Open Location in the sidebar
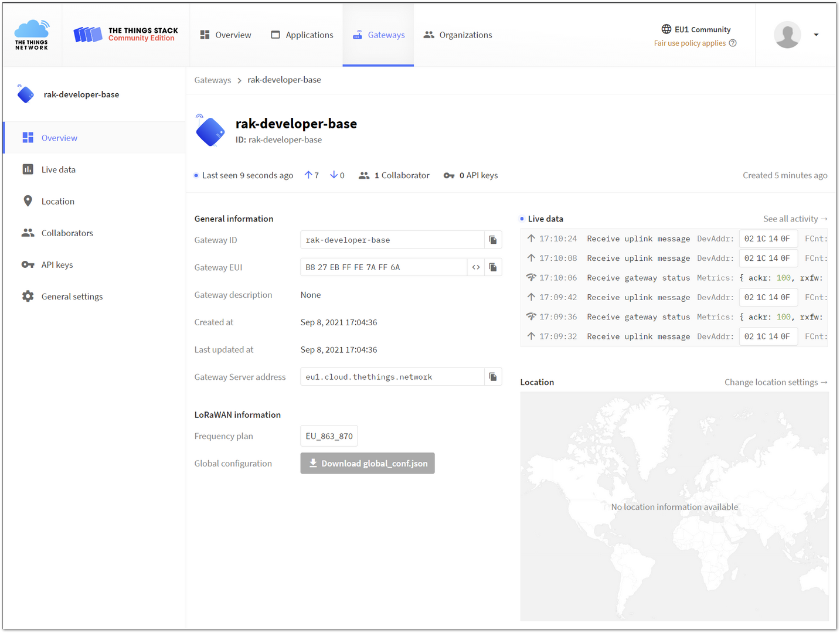The width and height of the screenshot is (840, 633). tap(94, 201)
